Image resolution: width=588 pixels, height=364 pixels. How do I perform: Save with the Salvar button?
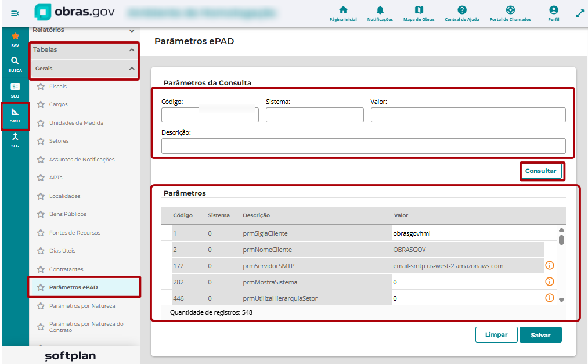point(540,335)
